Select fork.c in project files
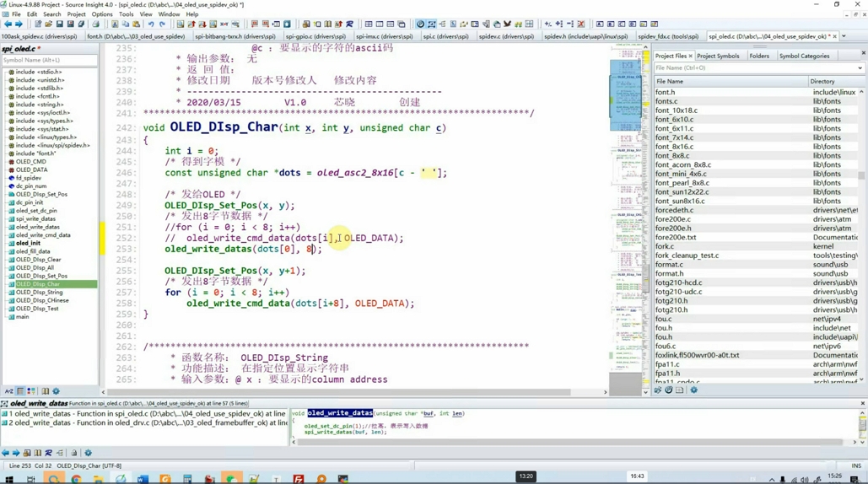 665,246
